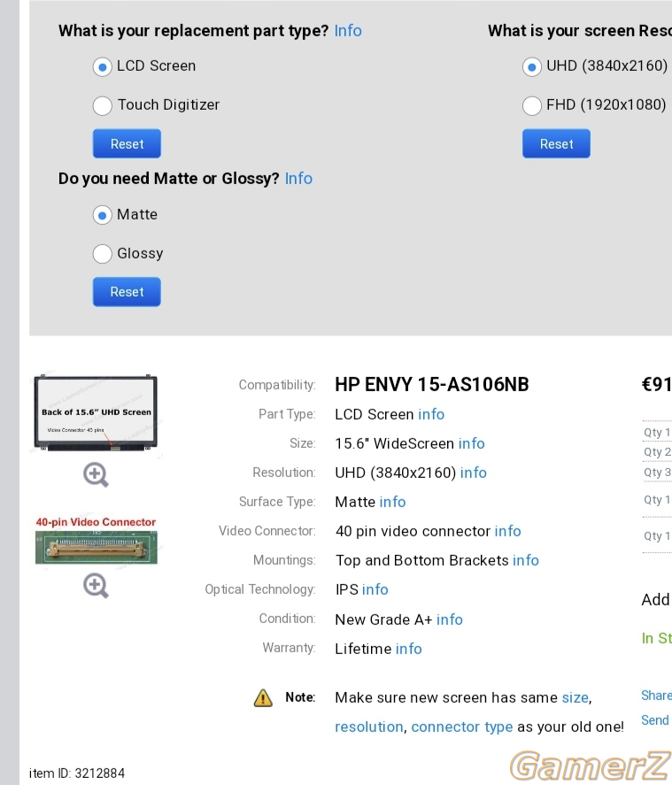Viewport: 672px width, 785px height.
Task: Follow the 'connector type' link in the note
Action: click(x=462, y=727)
